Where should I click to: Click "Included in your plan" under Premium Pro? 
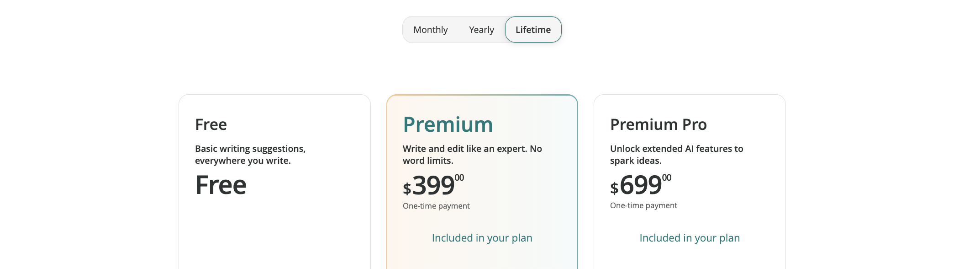point(689,238)
